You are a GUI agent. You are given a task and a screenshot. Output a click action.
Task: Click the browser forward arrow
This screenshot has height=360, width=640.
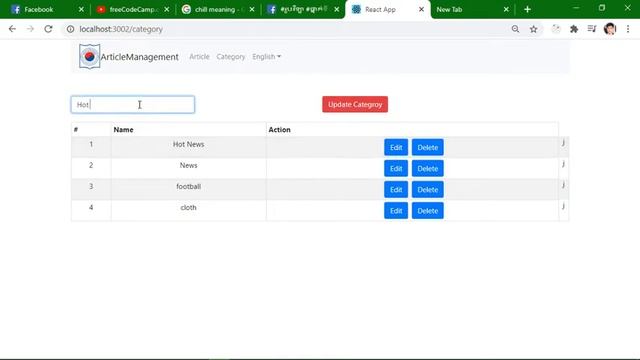point(30,29)
